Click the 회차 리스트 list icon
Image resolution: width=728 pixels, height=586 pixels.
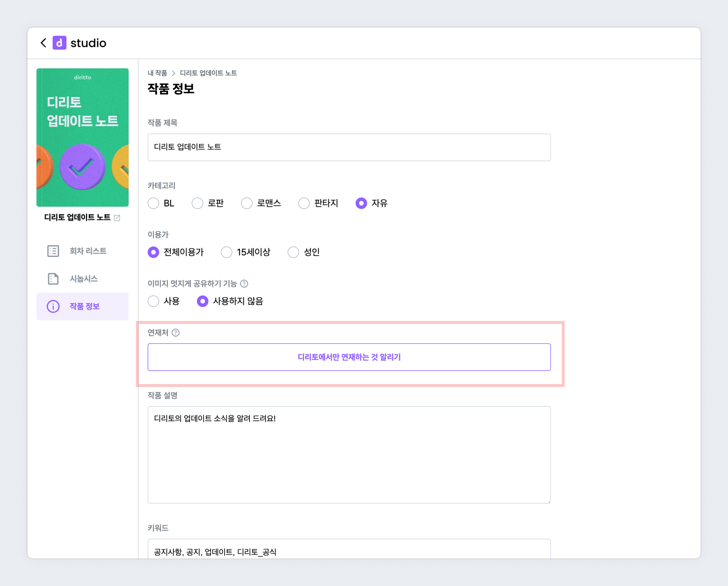[53, 251]
